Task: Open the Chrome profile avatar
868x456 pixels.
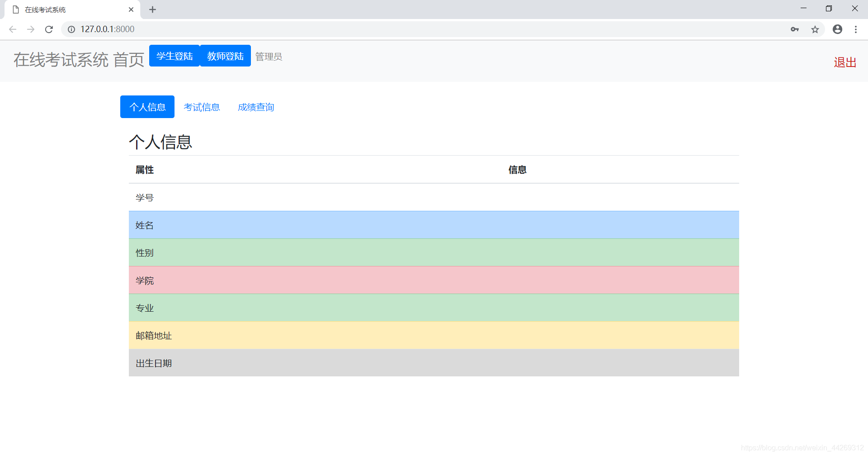Action: point(837,29)
